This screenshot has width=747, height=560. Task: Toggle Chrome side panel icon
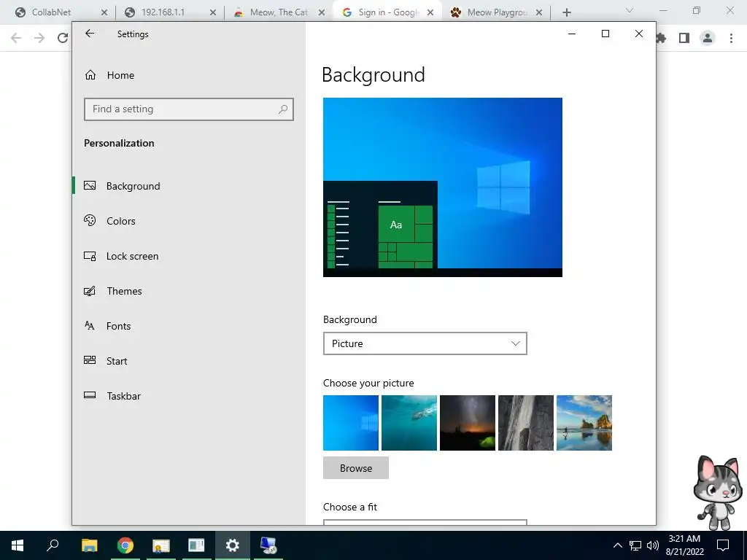(684, 38)
